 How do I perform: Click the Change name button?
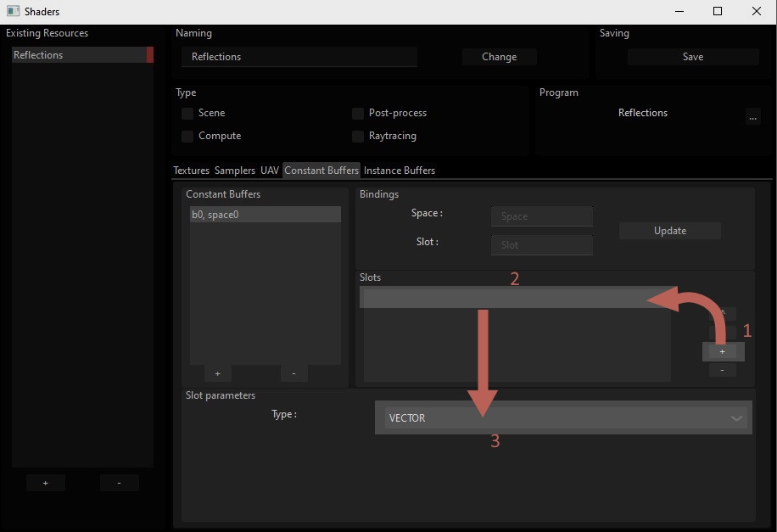(499, 57)
